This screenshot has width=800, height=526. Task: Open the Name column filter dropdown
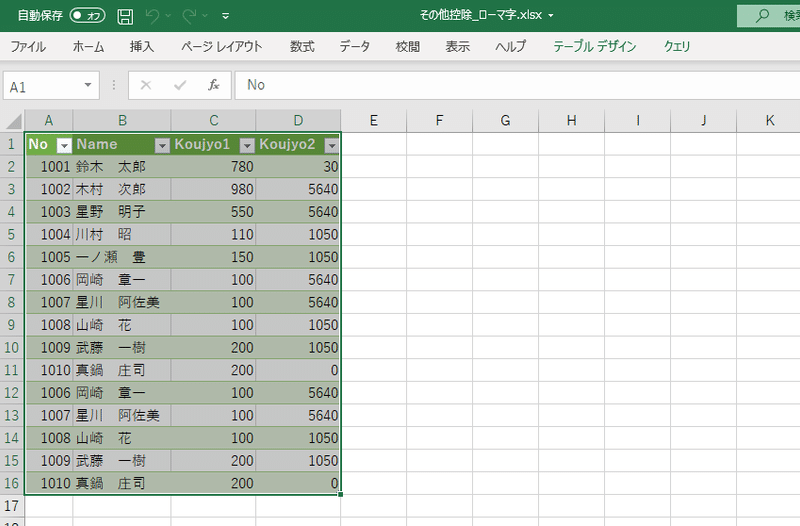coord(162,146)
